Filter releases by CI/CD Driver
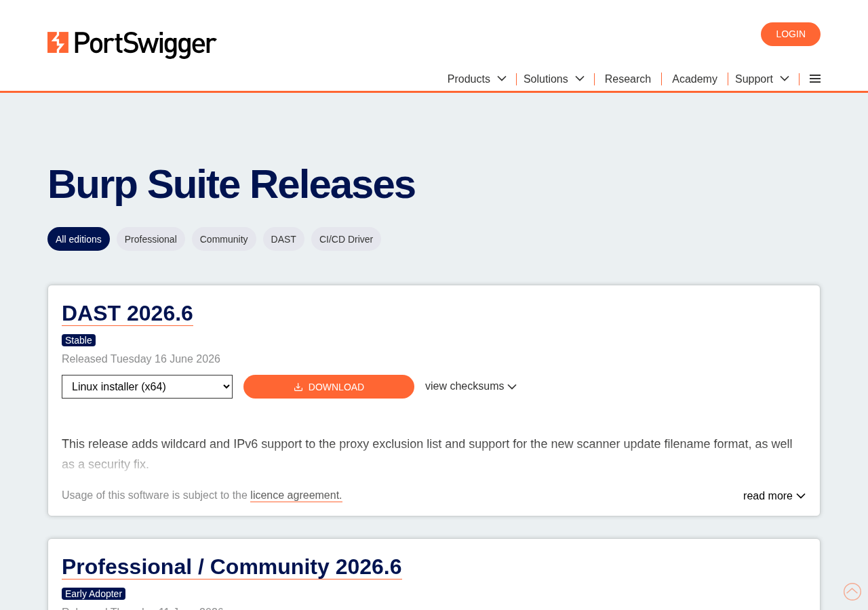Image resolution: width=868 pixels, height=610 pixels. 346,239
